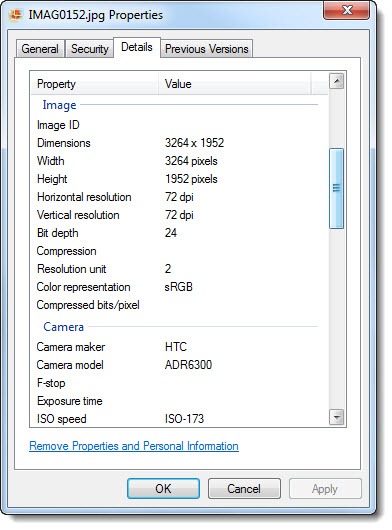Select the Bit depth property label
Viewport: 392px width, 530px height.
click(57, 233)
